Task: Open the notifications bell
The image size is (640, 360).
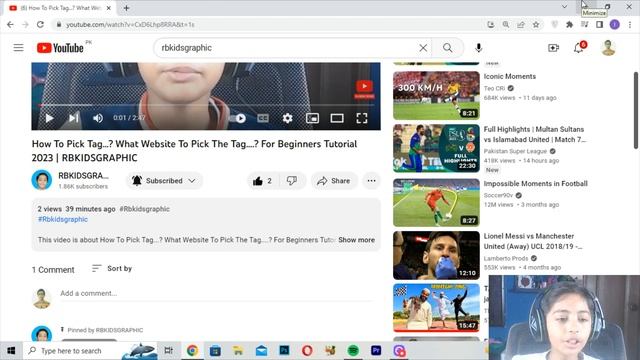Action: click(x=579, y=48)
